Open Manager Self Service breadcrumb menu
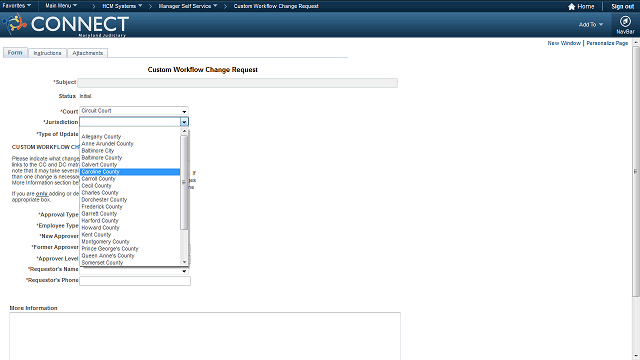Viewport: 640px width, 360px height. click(188, 6)
